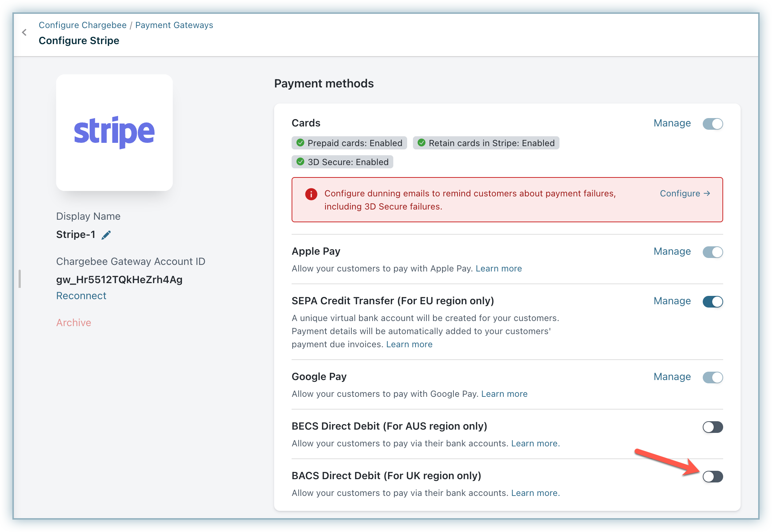The width and height of the screenshot is (772, 532).
Task: Toggle the Cards payment method switch
Action: pos(713,124)
